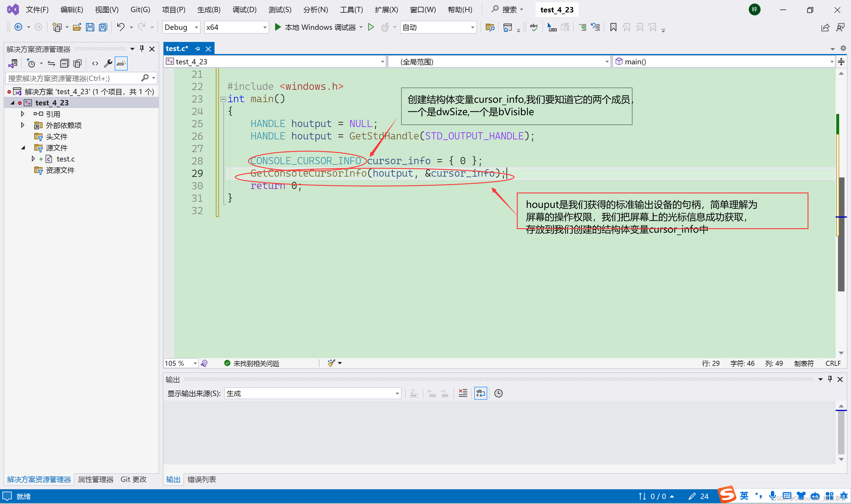Open the Debug configuration dropdown
Viewport: 851px width, 504px height.
pos(181,27)
